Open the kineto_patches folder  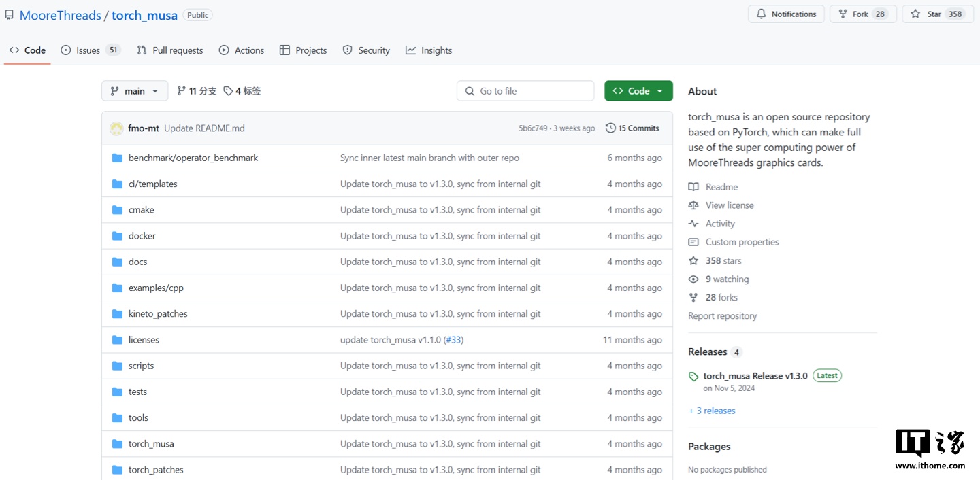pyautogui.click(x=158, y=314)
